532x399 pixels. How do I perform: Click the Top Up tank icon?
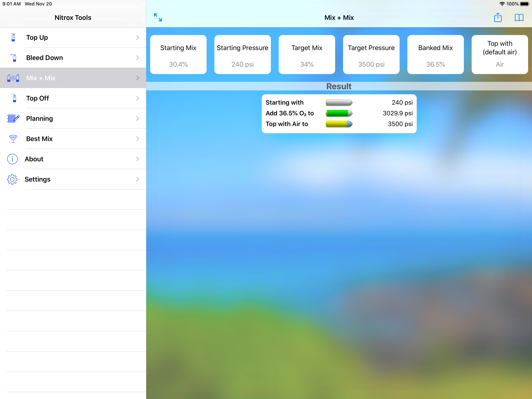pyautogui.click(x=13, y=38)
